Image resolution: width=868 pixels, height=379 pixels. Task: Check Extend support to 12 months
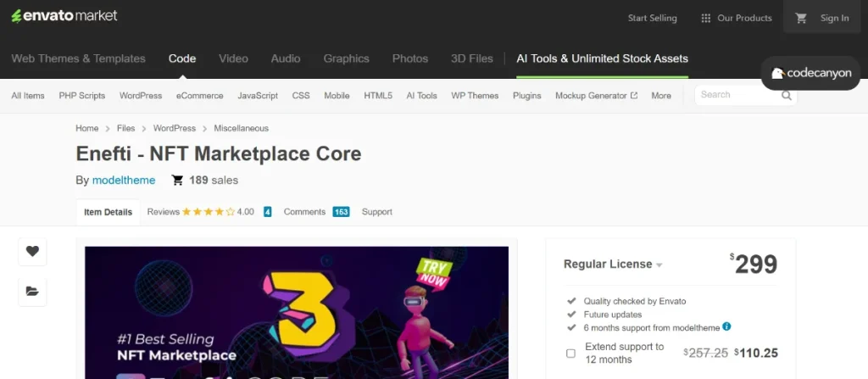click(x=570, y=353)
